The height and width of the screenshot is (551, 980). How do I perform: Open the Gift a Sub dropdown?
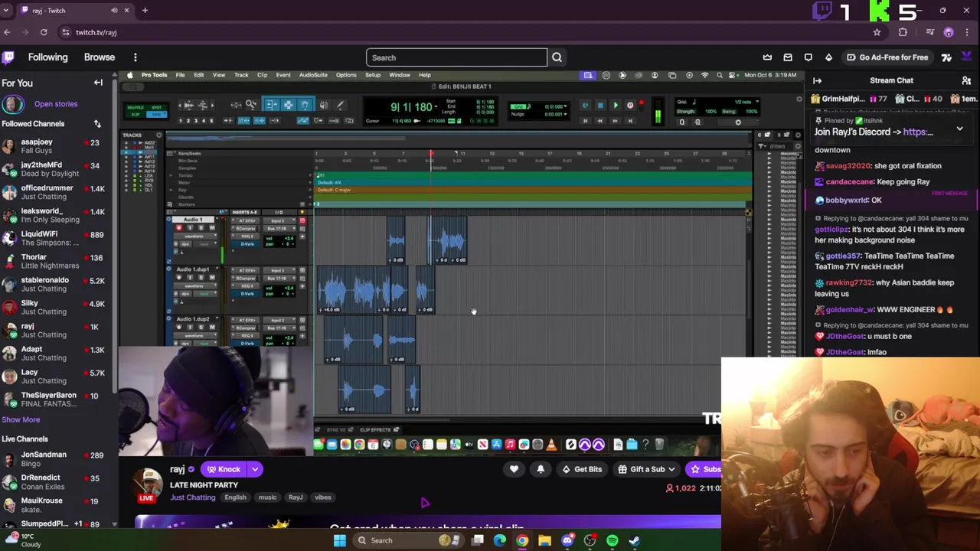[x=648, y=469]
